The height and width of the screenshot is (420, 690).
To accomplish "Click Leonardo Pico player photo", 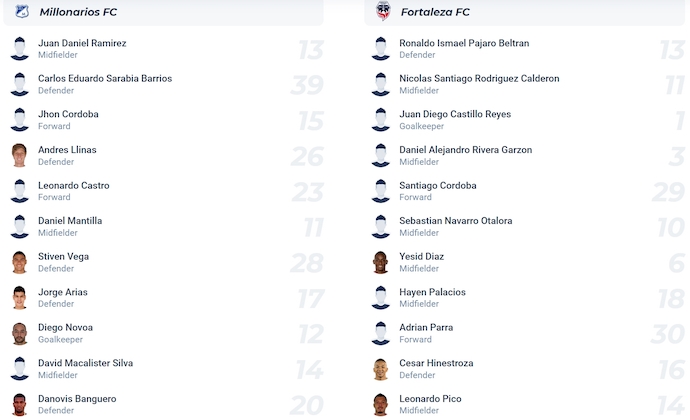I will [x=380, y=404].
